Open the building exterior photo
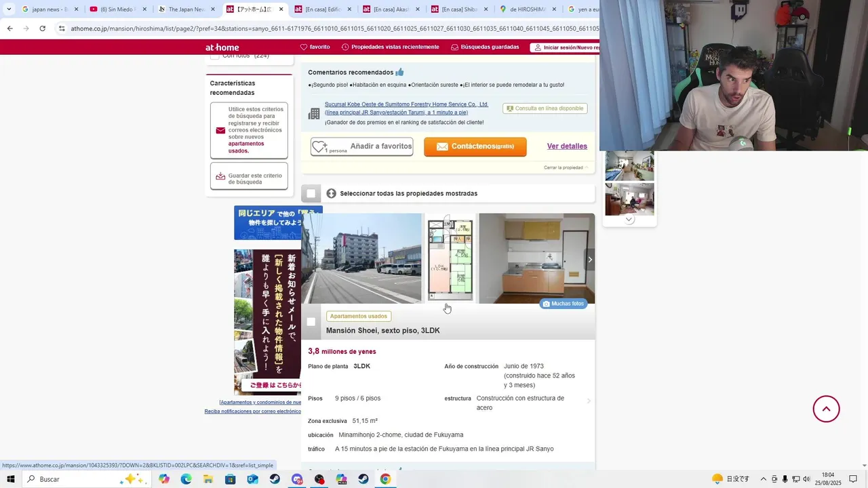868x488 pixels. coord(362,258)
